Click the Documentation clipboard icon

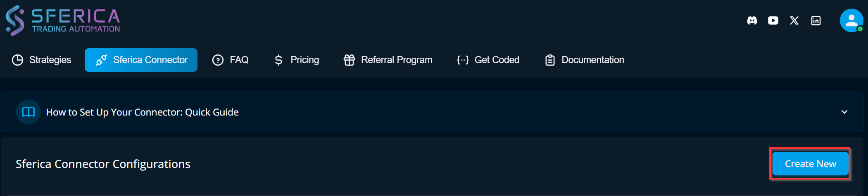click(x=550, y=60)
